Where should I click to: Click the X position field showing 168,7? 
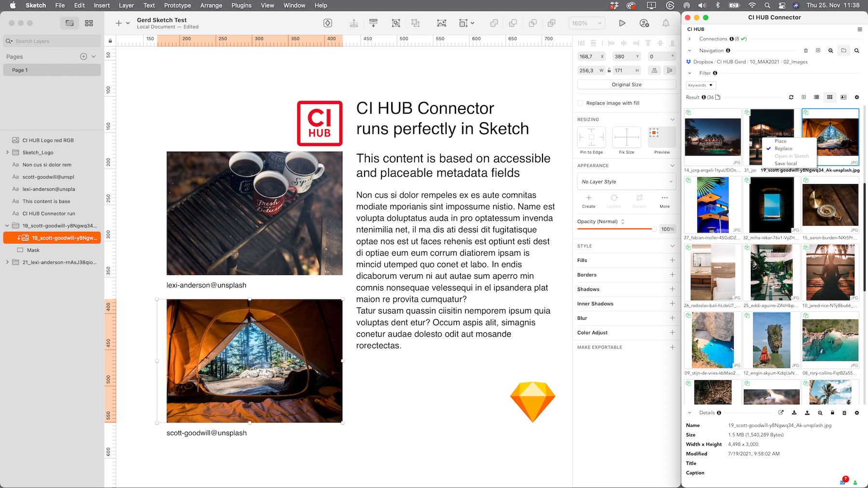(x=591, y=56)
